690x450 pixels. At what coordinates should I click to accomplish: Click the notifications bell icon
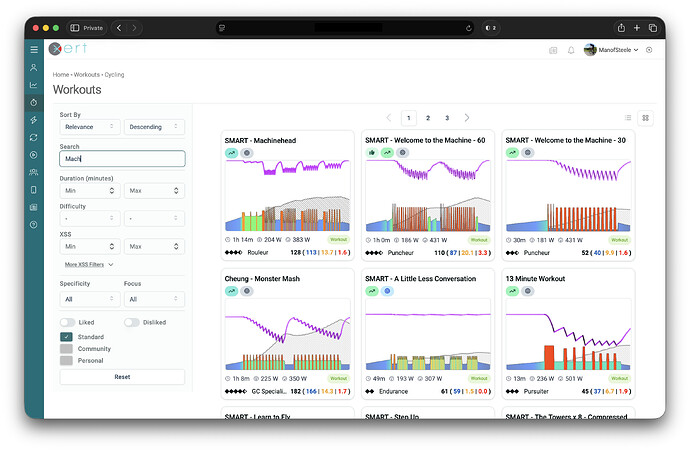(571, 49)
